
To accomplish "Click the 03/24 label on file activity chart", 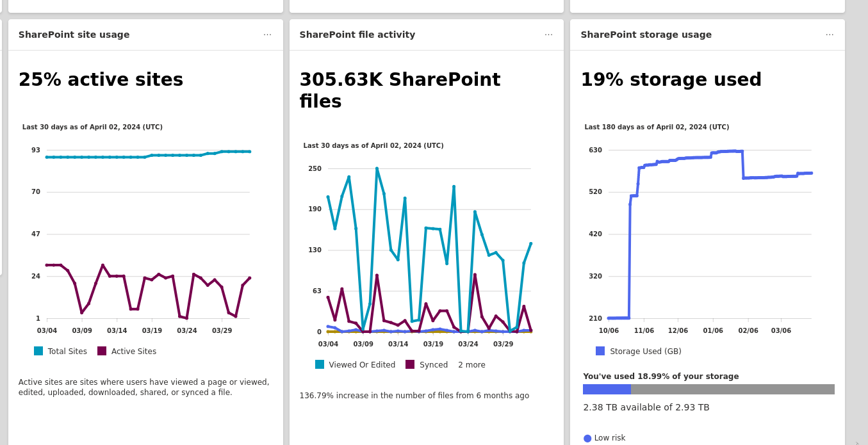I will (x=468, y=344).
